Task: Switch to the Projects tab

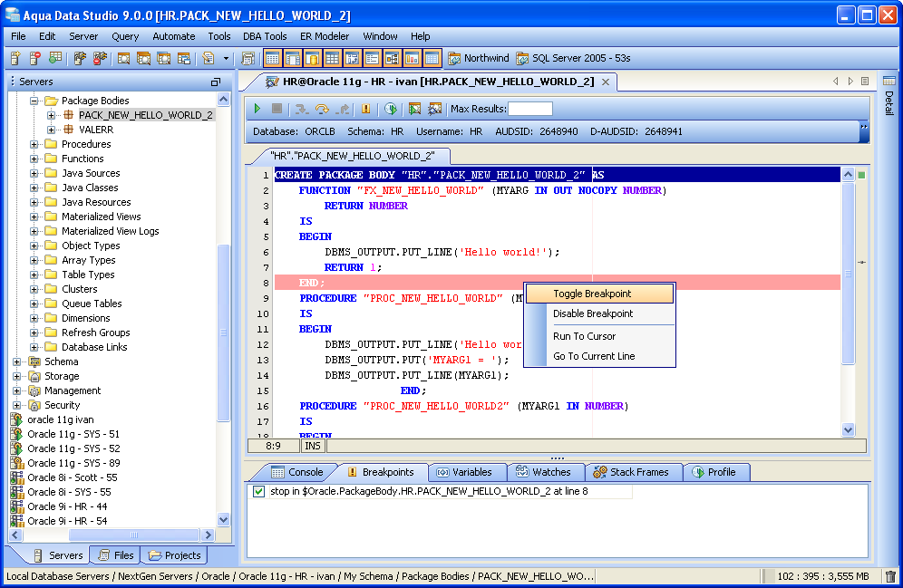Action: click(175, 555)
